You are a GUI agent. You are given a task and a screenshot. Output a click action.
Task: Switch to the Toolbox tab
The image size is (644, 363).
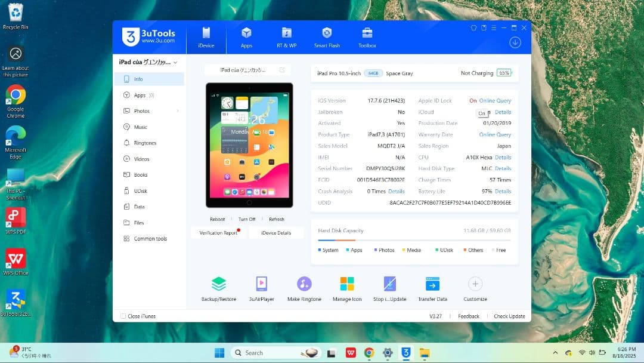coord(366,37)
